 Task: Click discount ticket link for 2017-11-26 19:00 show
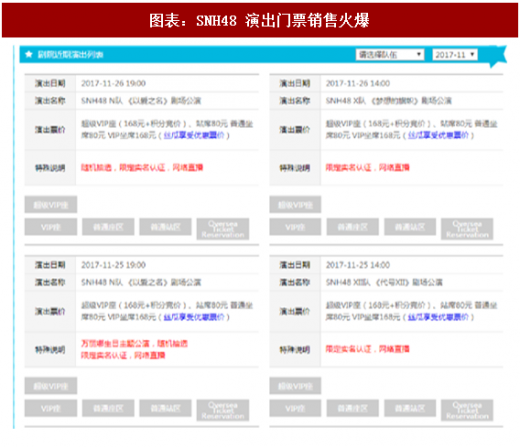pyautogui.click(x=194, y=135)
